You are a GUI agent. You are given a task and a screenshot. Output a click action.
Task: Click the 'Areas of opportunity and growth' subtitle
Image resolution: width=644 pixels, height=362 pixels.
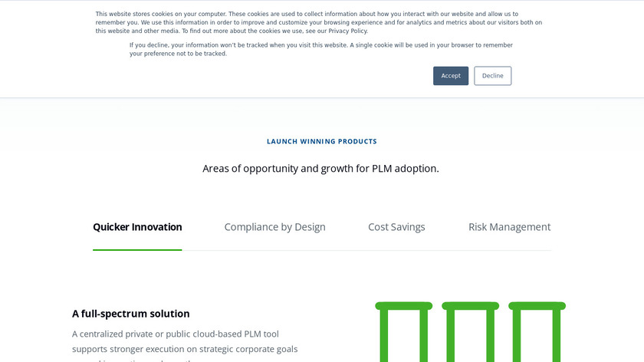[x=320, y=168]
